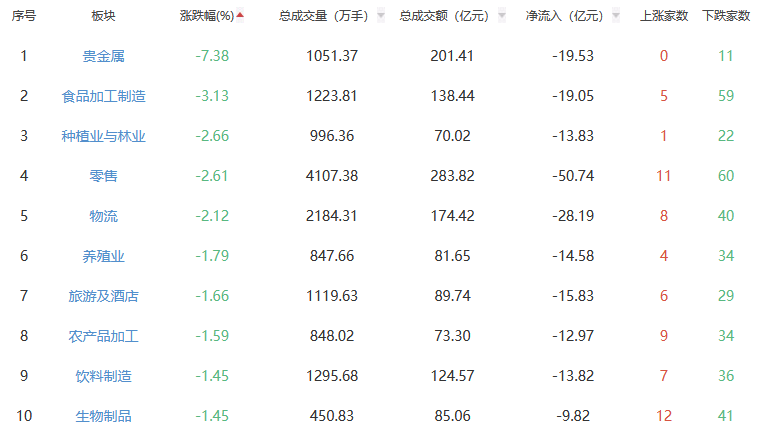Screen dimensions: 762x432
Task: Sort by the 净流入（亿元）column header
Action: click(x=565, y=16)
